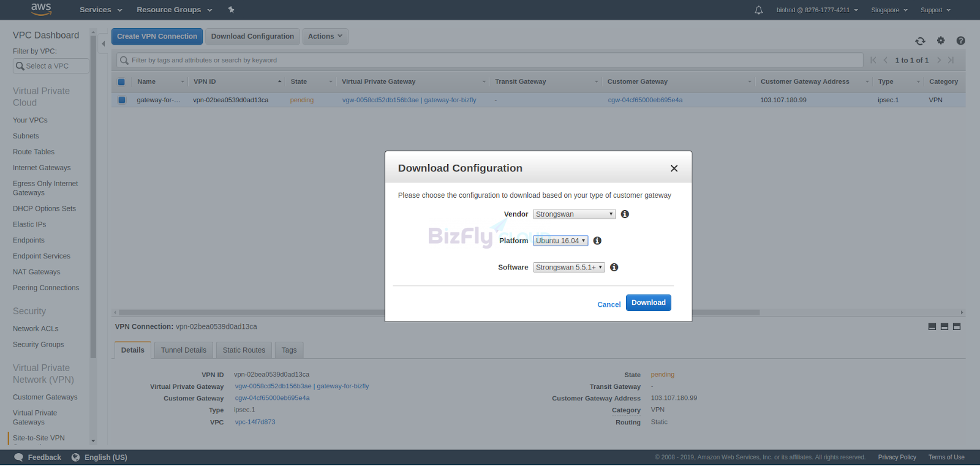The image size is (980, 466).
Task: Focus the tags and attributes search field
Action: pyautogui.click(x=489, y=60)
